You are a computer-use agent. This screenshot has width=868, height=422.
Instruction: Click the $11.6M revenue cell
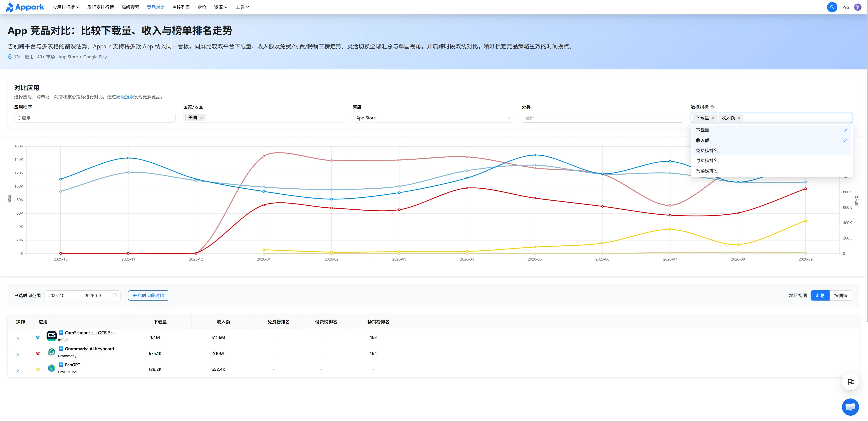(218, 337)
